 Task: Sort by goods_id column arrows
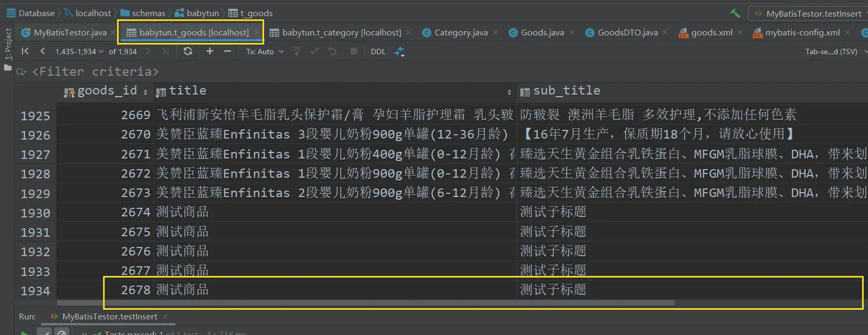(145, 92)
